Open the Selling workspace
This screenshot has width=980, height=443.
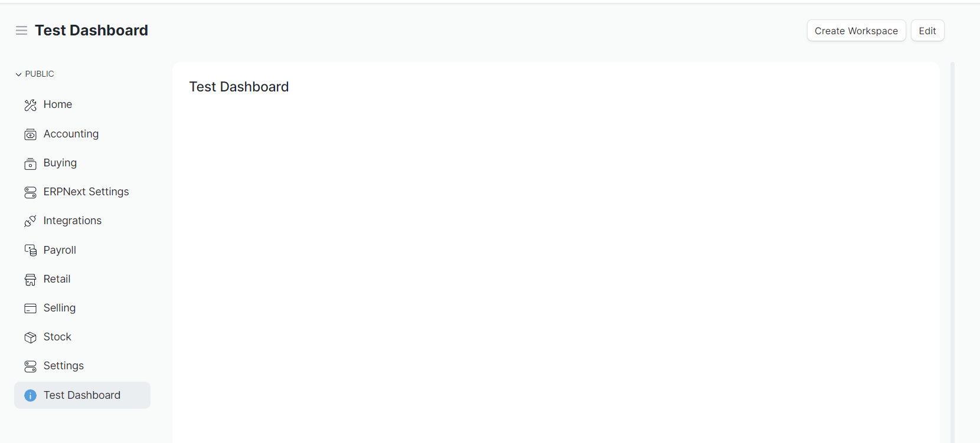tap(59, 308)
